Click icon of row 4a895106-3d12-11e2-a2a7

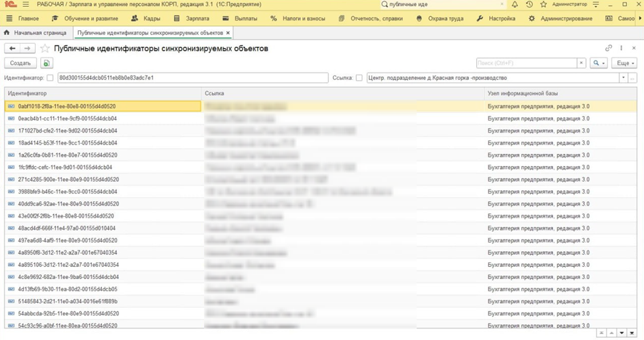[x=12, y=265]
